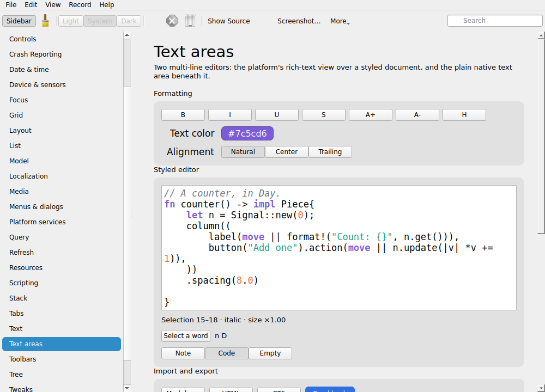Apply italic with the I button

(x=230, y=115)
